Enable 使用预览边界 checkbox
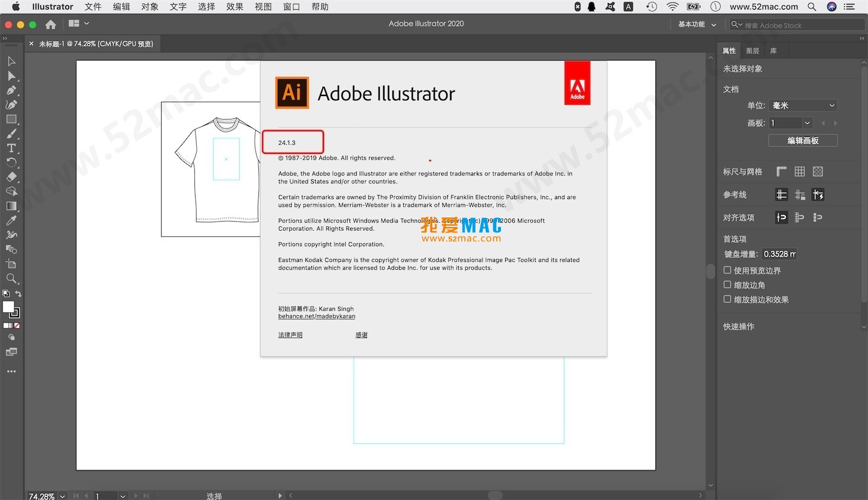This screenshot has width=868, height=500. coord(727,270)
